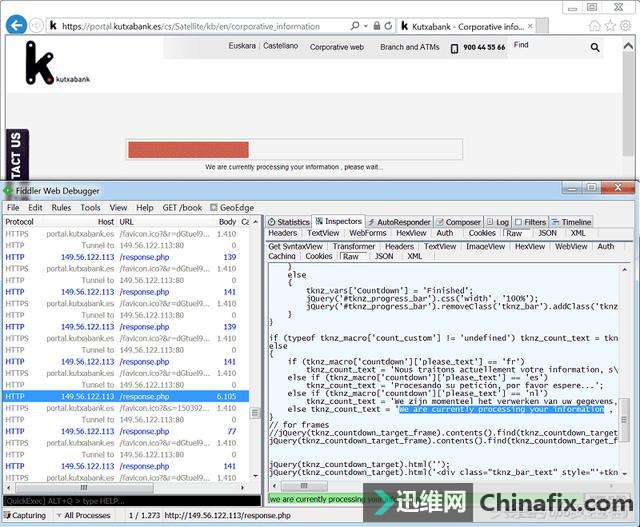Screen dimensions: 640x527
Task: Click the session list up arrow of the scrollbar
Action: coord(256,222)
